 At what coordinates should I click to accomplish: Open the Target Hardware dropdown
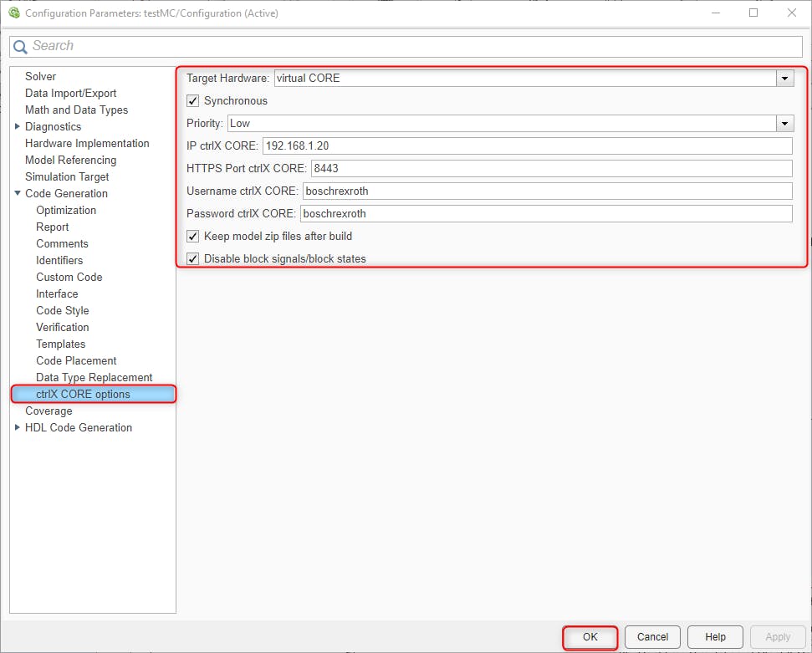point(784,79)
